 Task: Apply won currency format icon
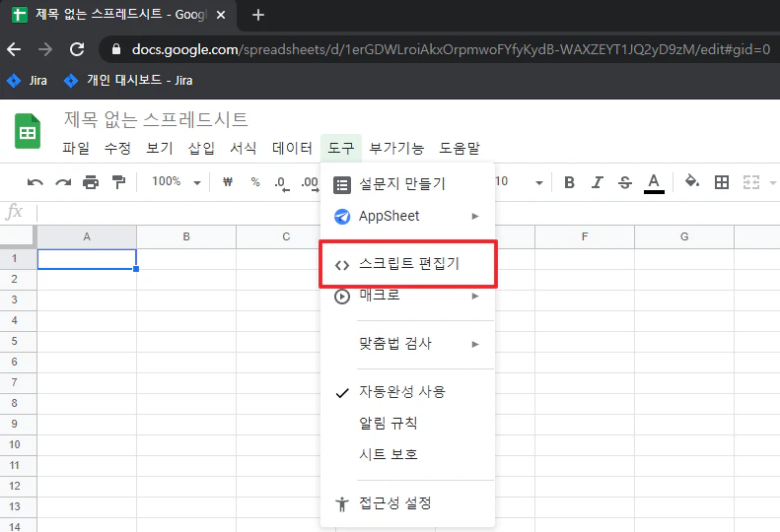click(228, 182)
